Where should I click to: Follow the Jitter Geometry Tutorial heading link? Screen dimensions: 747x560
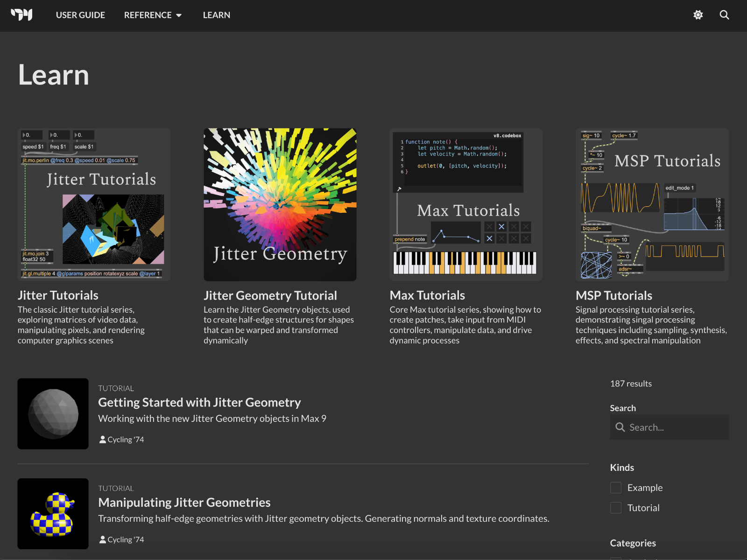coord(270,295)
